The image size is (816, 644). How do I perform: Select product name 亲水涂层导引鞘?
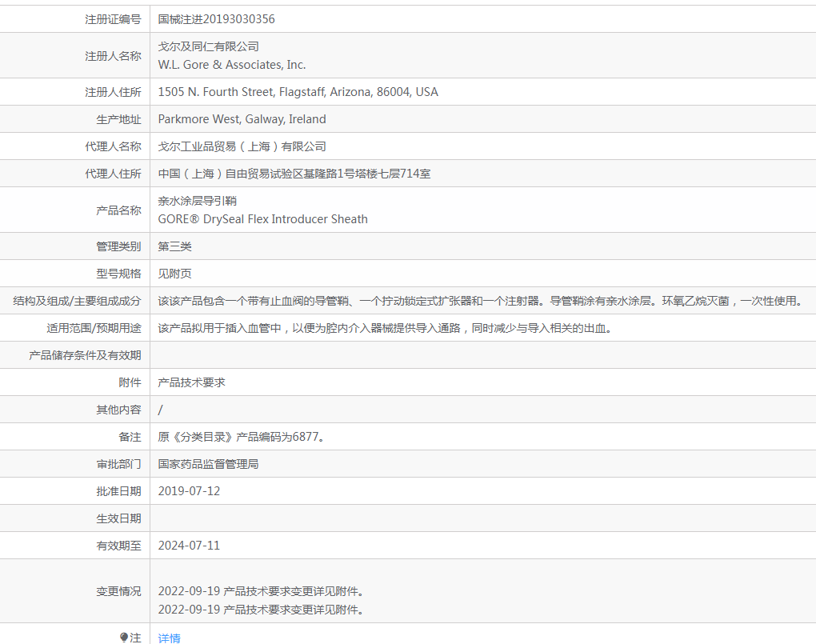(x=198, y=201)
